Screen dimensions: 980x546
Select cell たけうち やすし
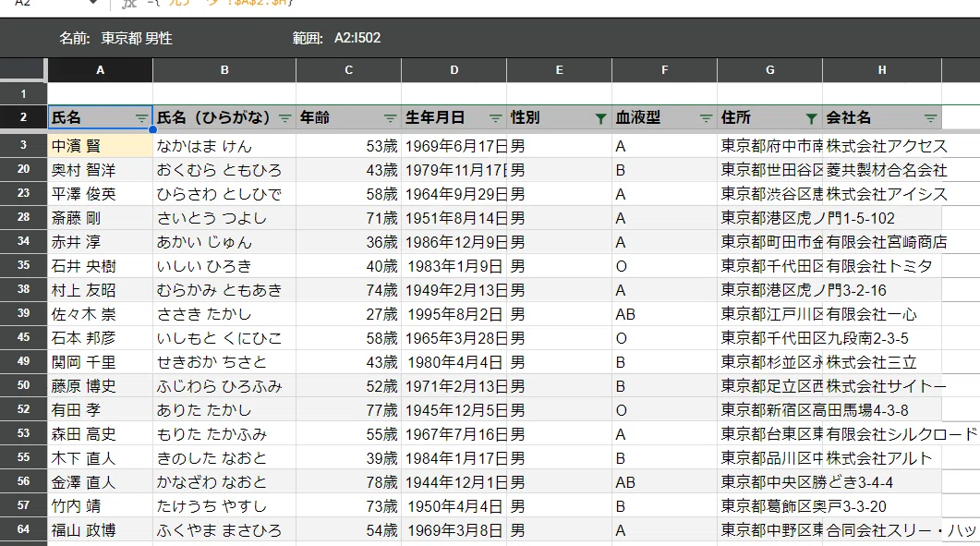click(224, 506)
